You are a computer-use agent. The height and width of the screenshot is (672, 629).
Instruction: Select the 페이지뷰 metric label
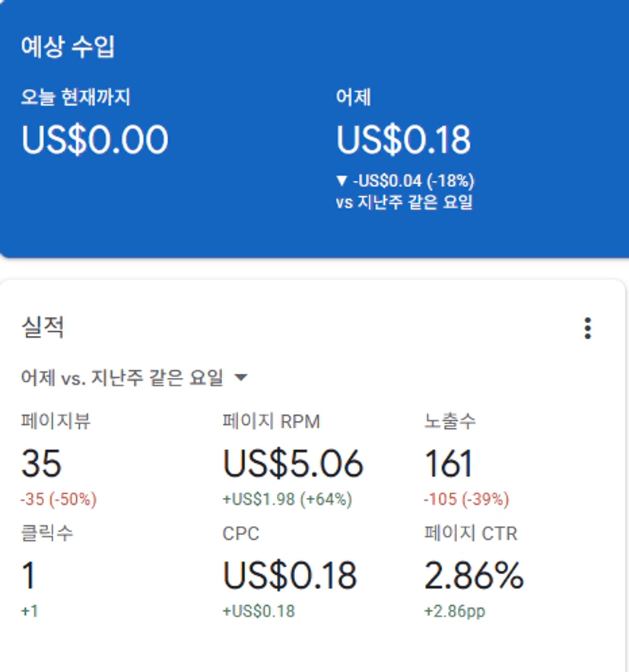(x=56, y=421)
